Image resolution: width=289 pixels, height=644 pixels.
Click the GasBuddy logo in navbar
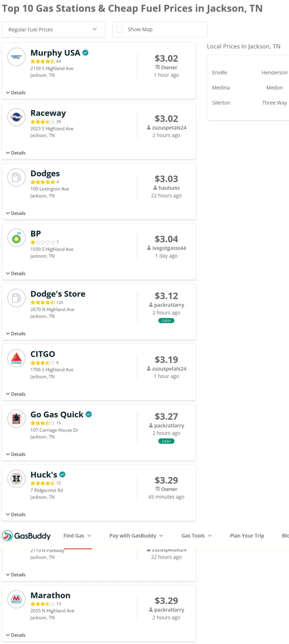tap(27, 536)
